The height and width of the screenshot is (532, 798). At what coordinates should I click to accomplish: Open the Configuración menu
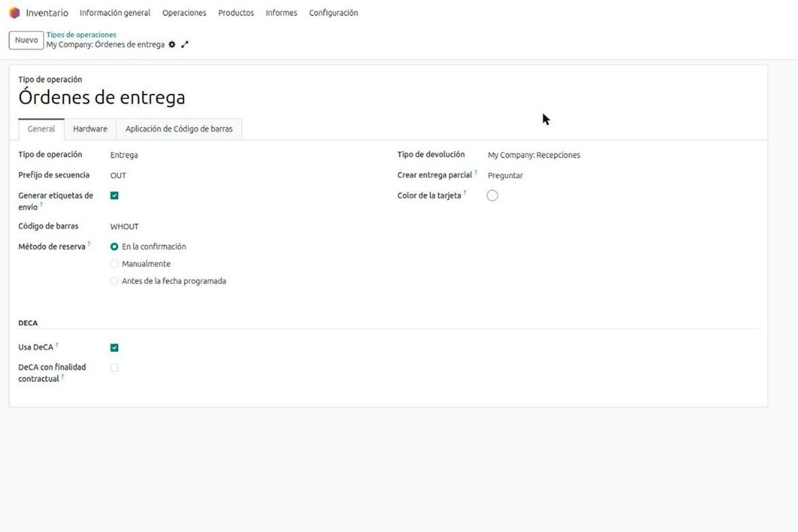point(333,13)
